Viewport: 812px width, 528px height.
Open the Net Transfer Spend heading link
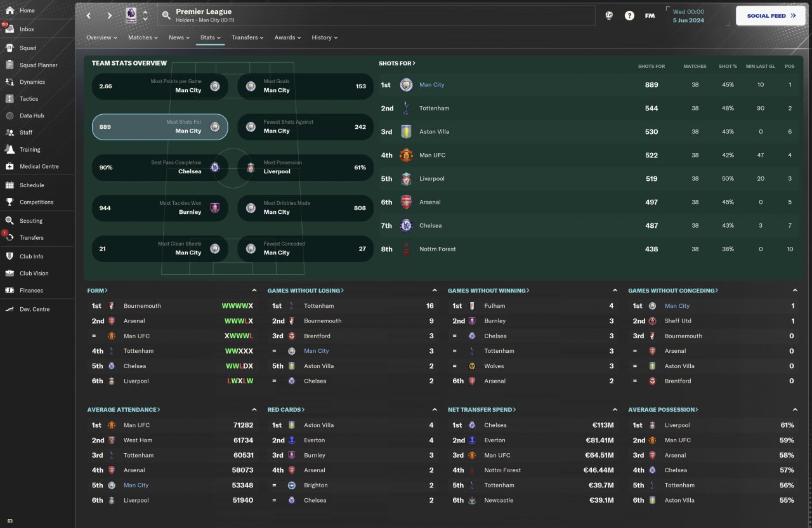click(482, 410)
